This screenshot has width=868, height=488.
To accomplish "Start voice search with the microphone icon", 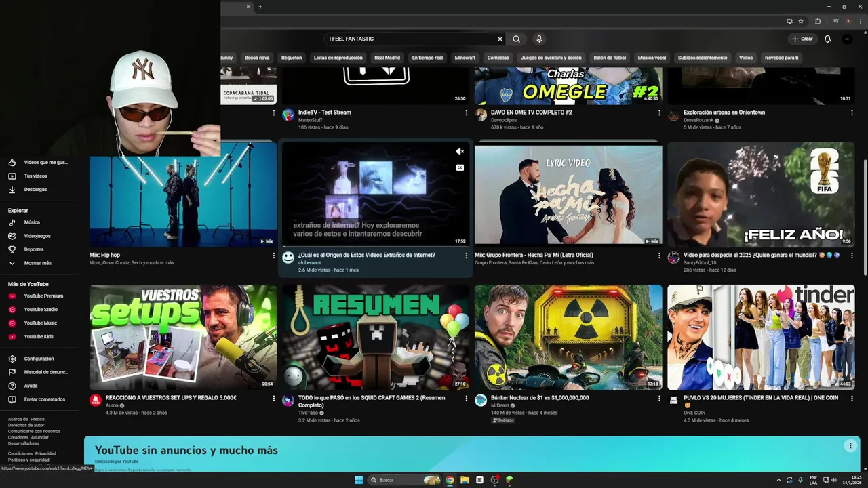I will [x=538, y=39].
